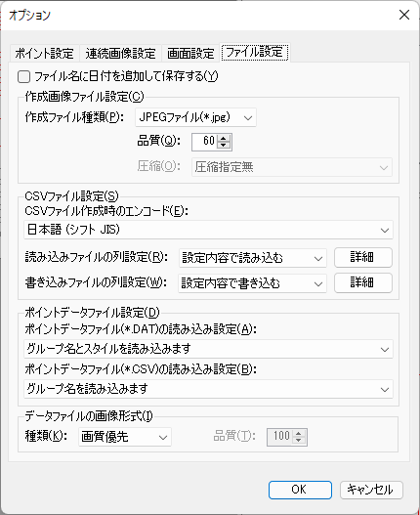Expand the *.CSV point data read dropdown
The width and height of the screenshot is (420, 515).
[x=208, y=389]
